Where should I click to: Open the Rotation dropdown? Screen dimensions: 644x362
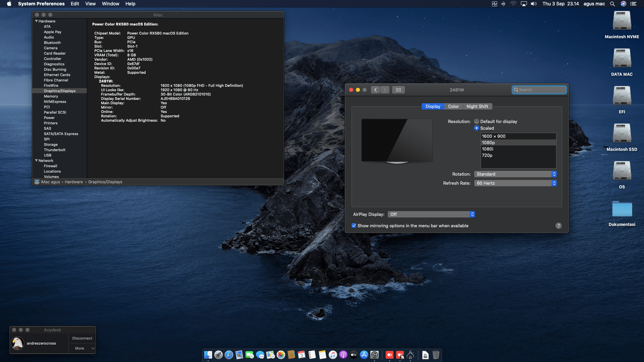tap(515, 174)
